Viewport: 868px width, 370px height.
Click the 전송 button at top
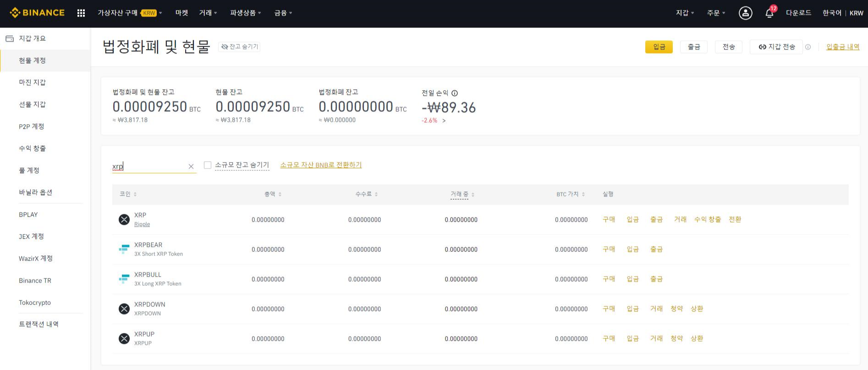tap(729, 47)
